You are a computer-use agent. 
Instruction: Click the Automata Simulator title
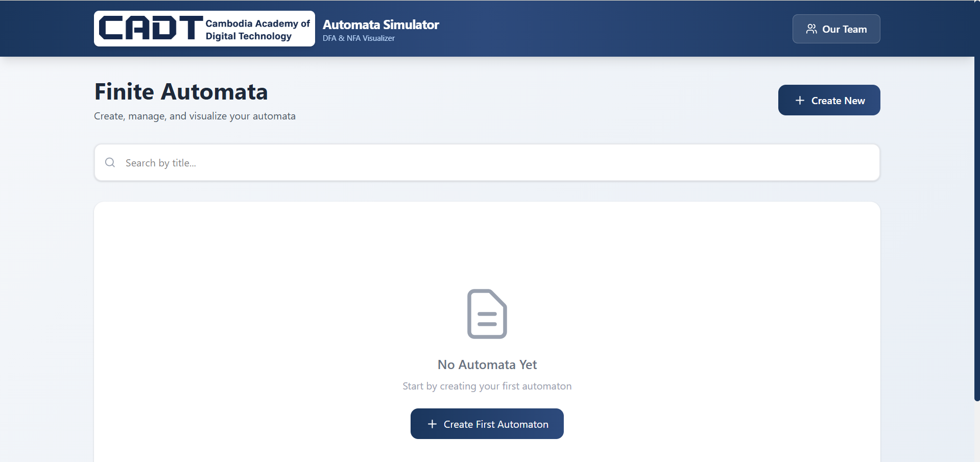pos(380,25)
